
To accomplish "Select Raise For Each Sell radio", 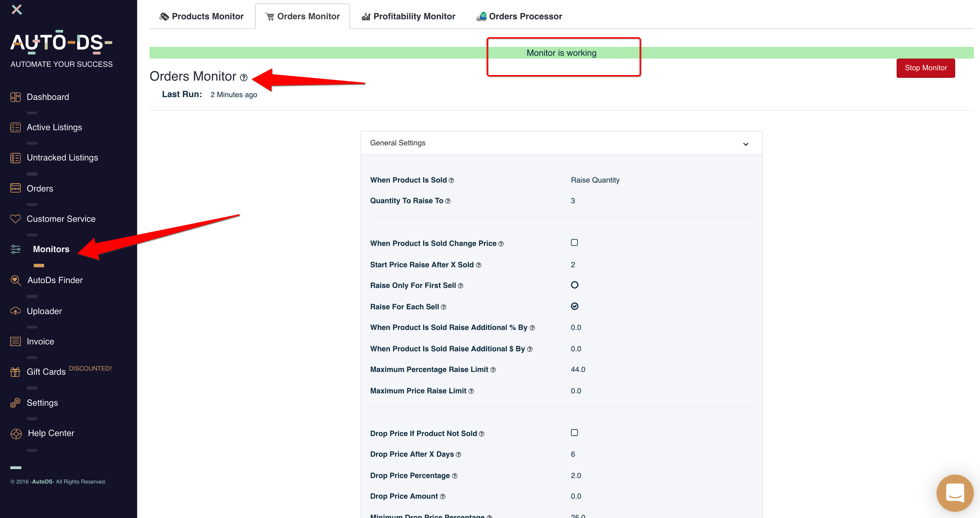I will [x=574, y=306].
